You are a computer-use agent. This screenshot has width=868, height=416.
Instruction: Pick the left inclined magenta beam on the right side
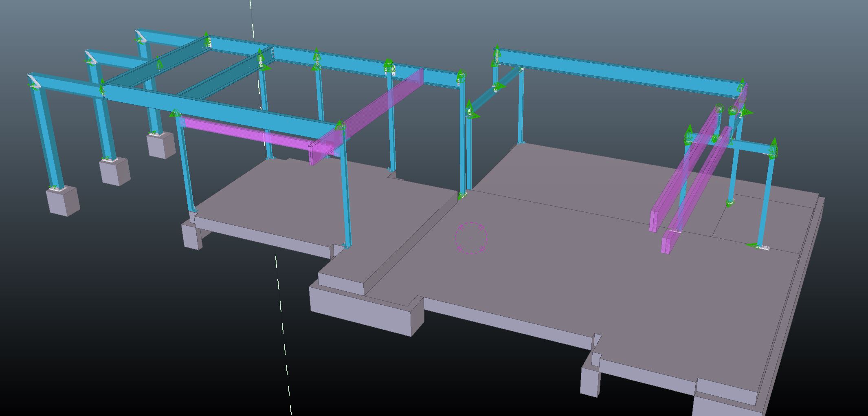point(686,169)
